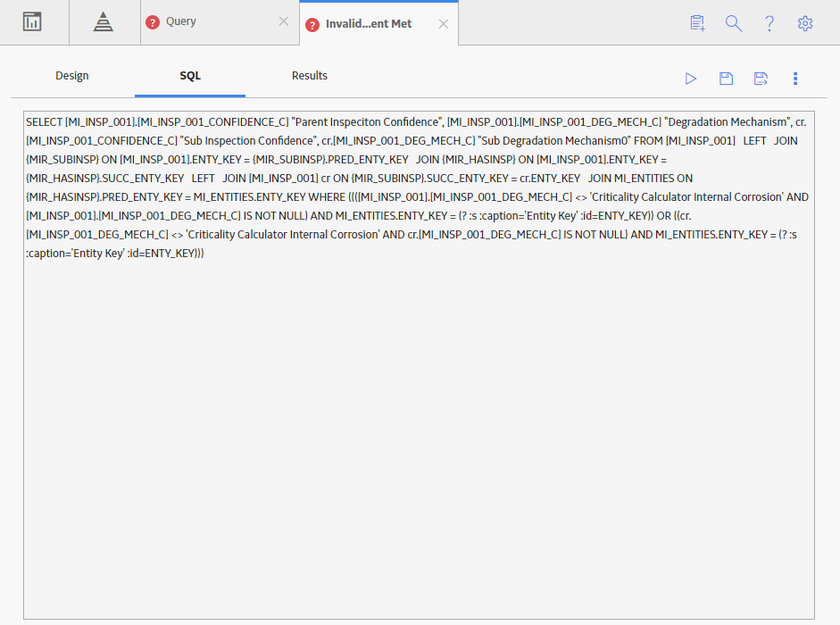Image resolution: width=840 pixels, height=625 pixels.
Task: Click the word SELECT in the SQL text
Action: (x=44, y=122)
